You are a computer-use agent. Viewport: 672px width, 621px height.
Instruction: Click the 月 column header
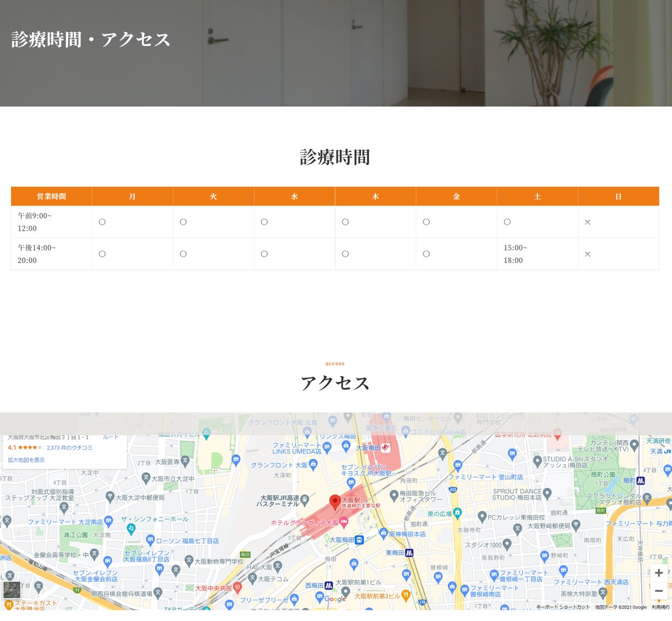click(x=132, y=196)
